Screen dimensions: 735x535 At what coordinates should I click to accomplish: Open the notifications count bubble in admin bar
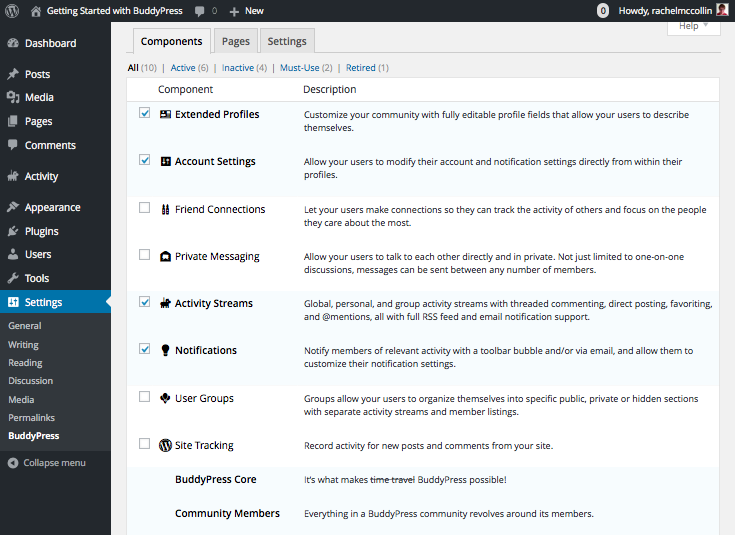(603, 11)
